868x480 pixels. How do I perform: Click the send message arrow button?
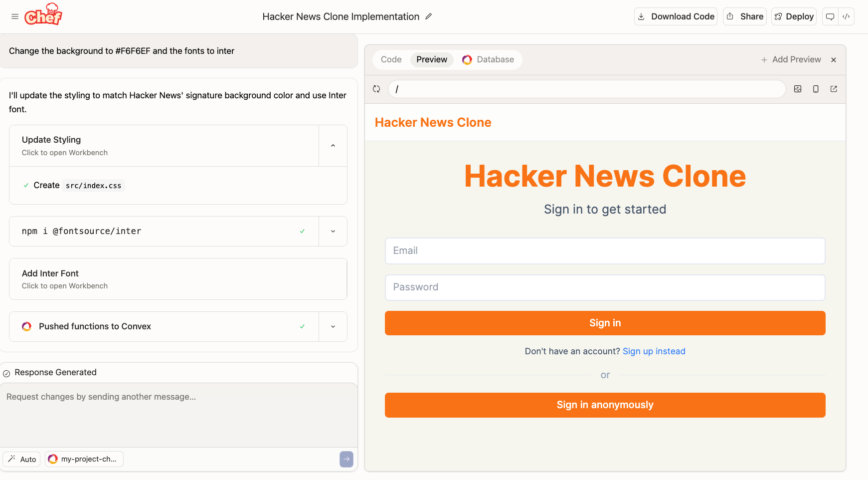click(347, 459)
